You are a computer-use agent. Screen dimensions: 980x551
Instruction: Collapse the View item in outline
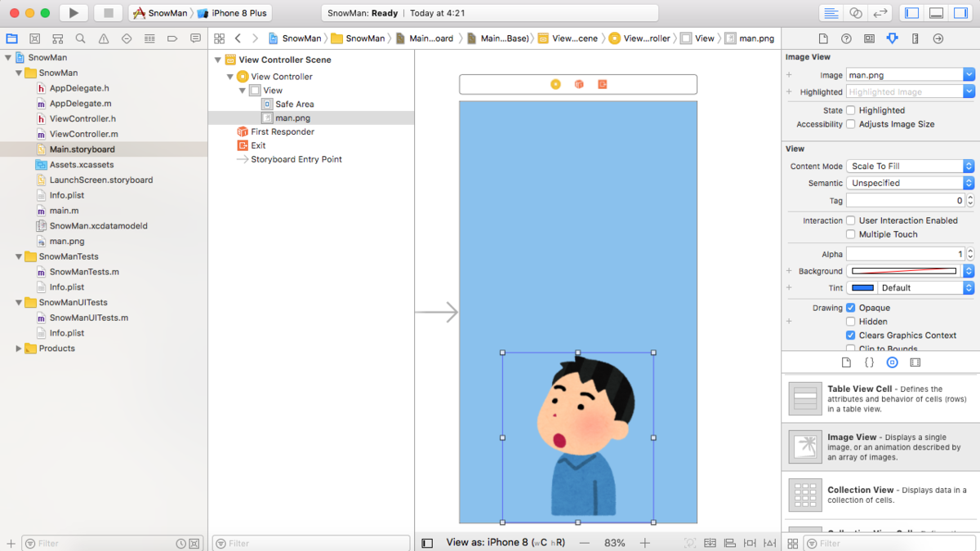tap(243, 91)
